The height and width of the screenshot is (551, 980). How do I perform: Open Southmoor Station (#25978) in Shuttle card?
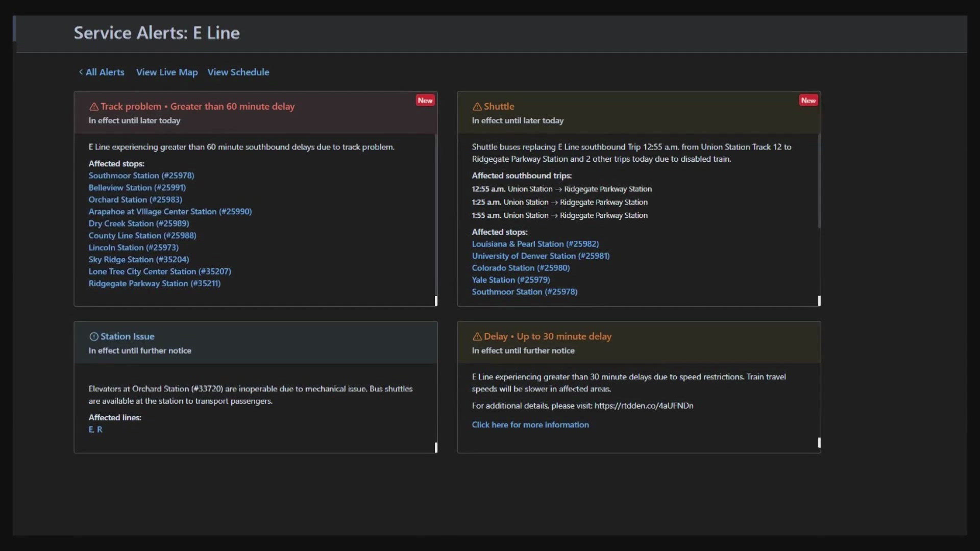(525, 292)
